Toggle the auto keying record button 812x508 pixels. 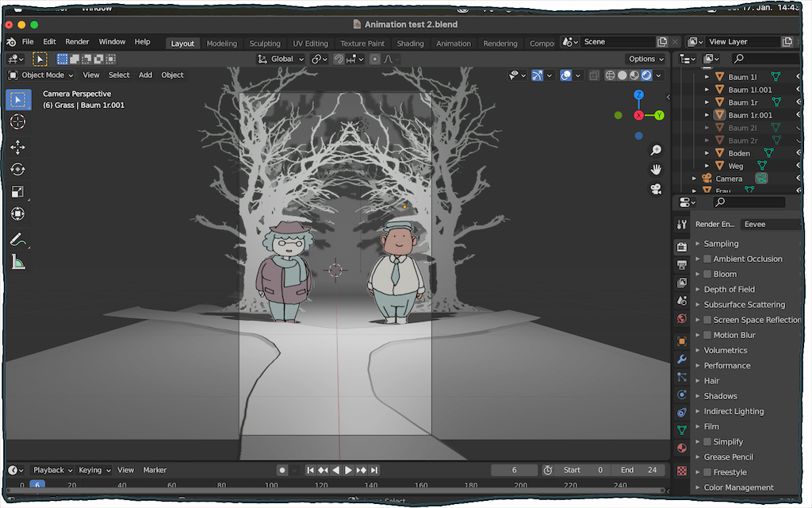282,470
